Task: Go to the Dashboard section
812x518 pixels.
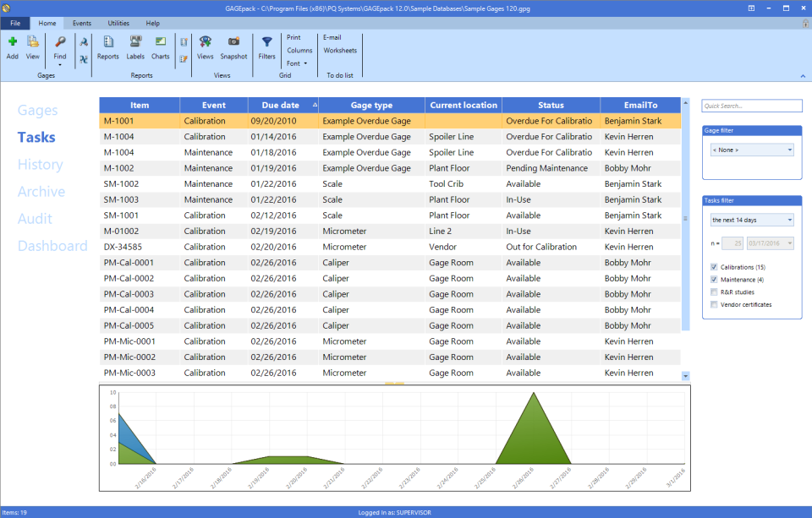Action: tap(52, 246)
